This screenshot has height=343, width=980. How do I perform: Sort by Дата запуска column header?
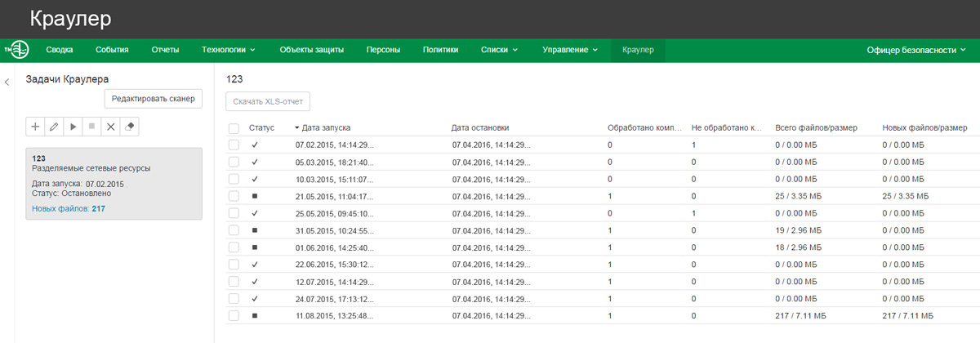tap(326, 128)
